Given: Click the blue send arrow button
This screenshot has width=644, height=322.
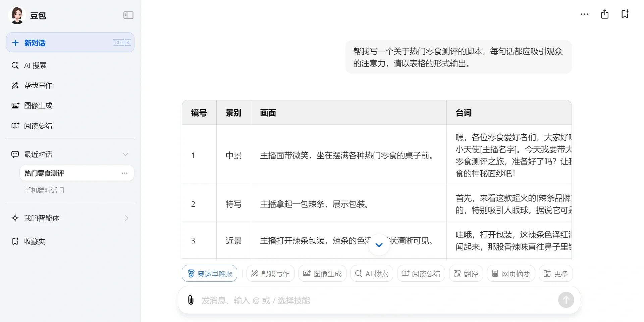Looking at the screenshot, I should pos(566,300).
